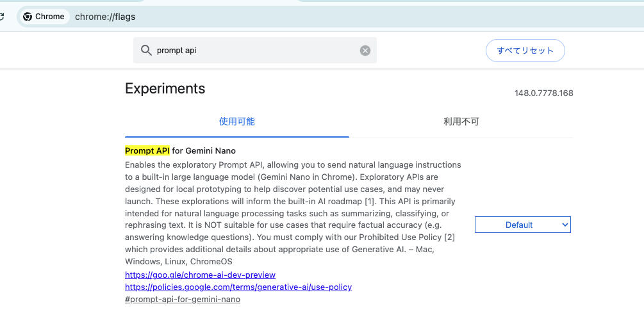
Task: Click the すべてリセット button
Action: click(525, 51)
